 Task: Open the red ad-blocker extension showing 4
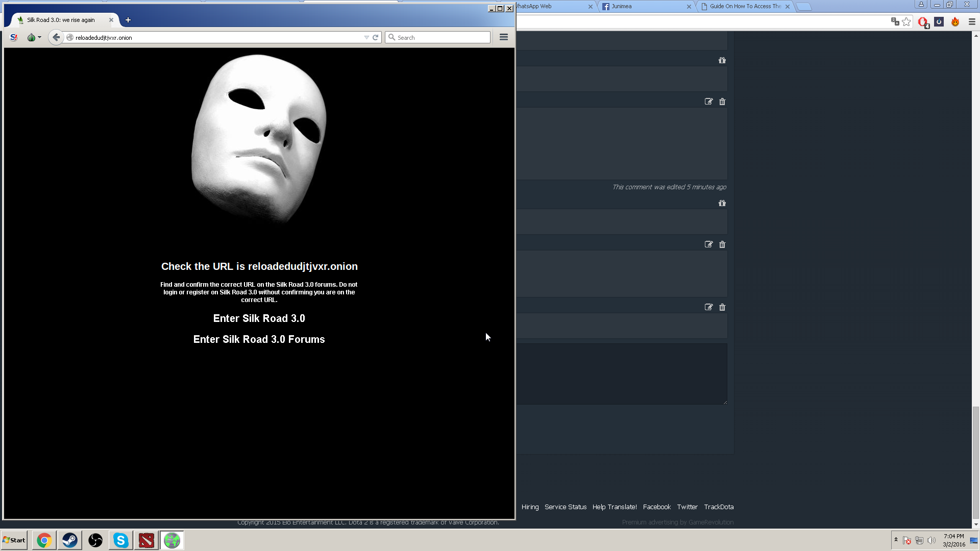click(x=923, y=22)
